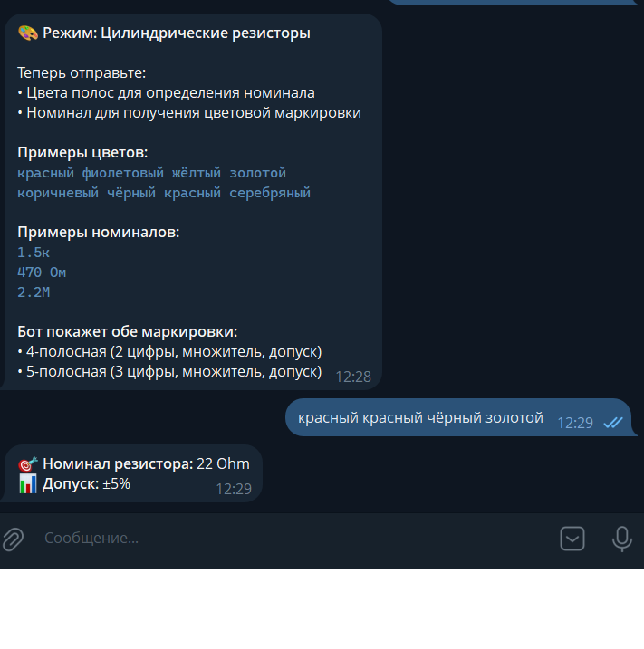Copy example коричневый чёрный красный серебряный

[164, 193]
